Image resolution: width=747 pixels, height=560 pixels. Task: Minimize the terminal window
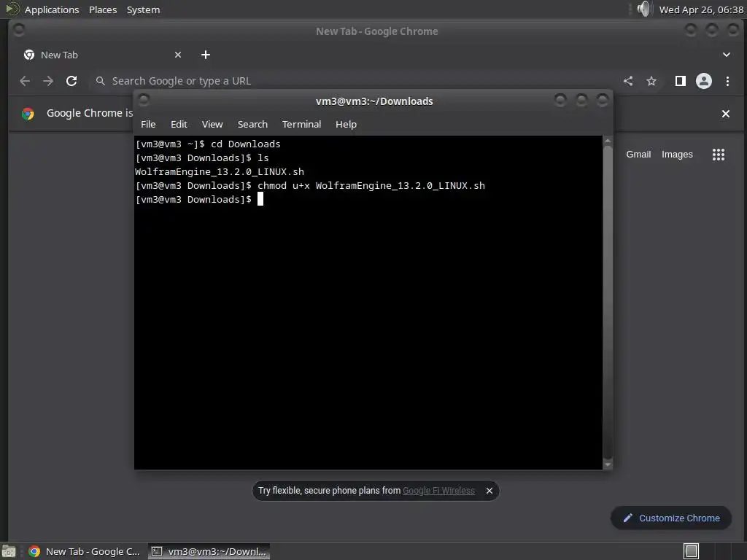click(560, 100)
